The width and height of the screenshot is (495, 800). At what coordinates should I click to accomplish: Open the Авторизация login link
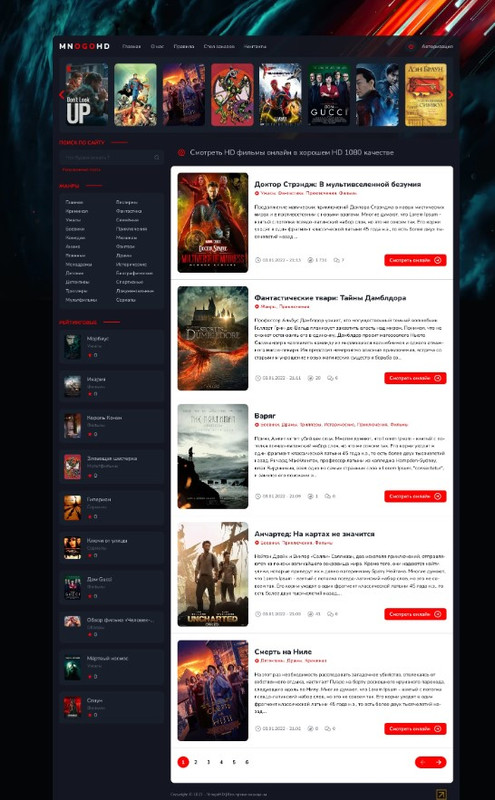(437, 46)
